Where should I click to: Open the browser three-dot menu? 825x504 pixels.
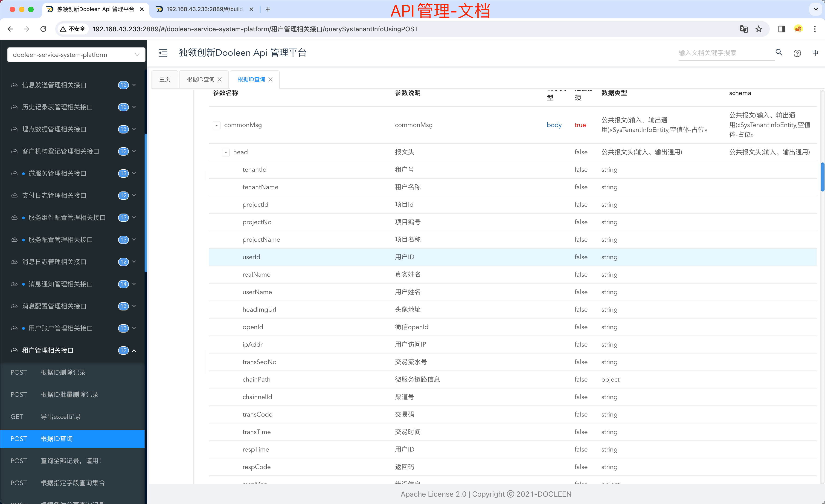coord(815,29)
